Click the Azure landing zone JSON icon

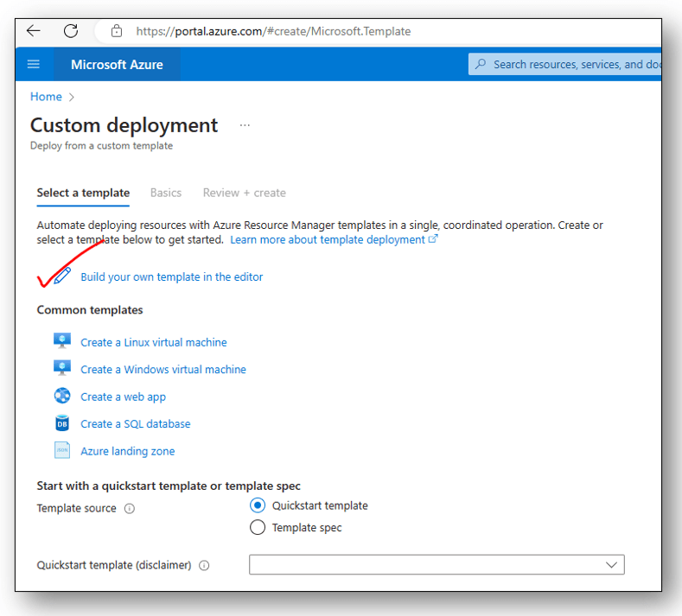[x=62, y=451]
